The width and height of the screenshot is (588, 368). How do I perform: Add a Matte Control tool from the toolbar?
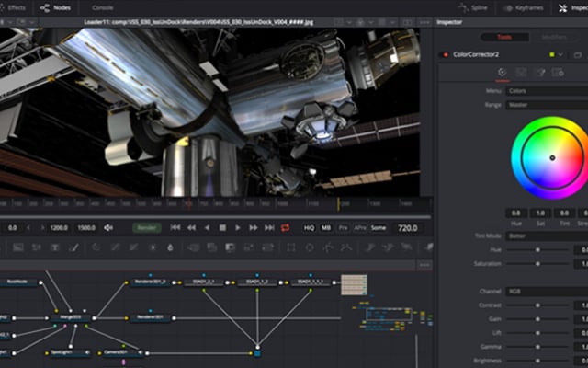coord(230,247)
